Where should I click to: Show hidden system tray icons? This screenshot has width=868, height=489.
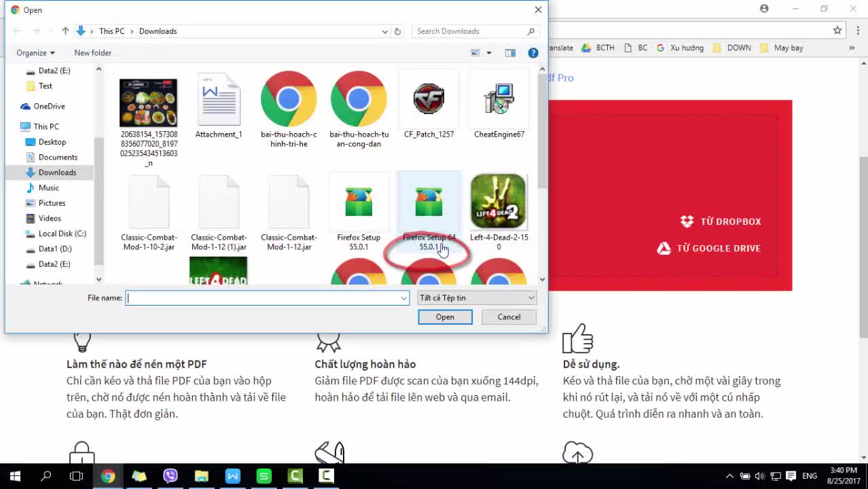pyautogui.click(x=729, y=476)
